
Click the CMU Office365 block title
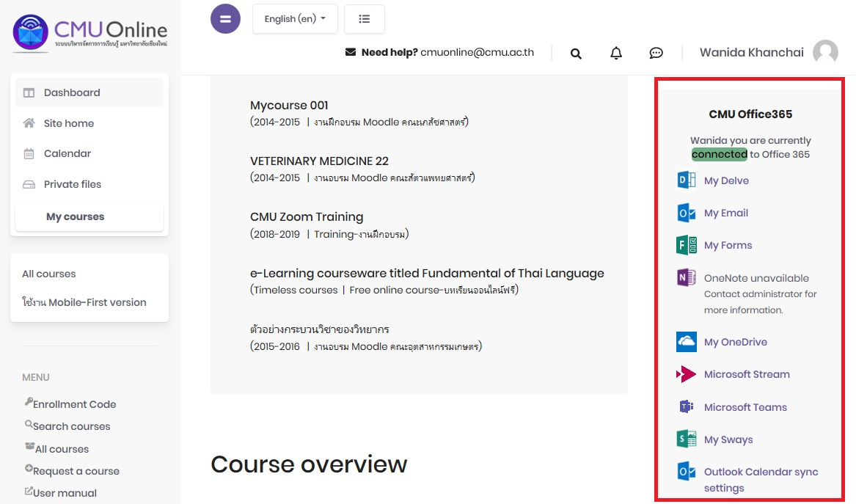pyautogui.click(x=750, y=114)
